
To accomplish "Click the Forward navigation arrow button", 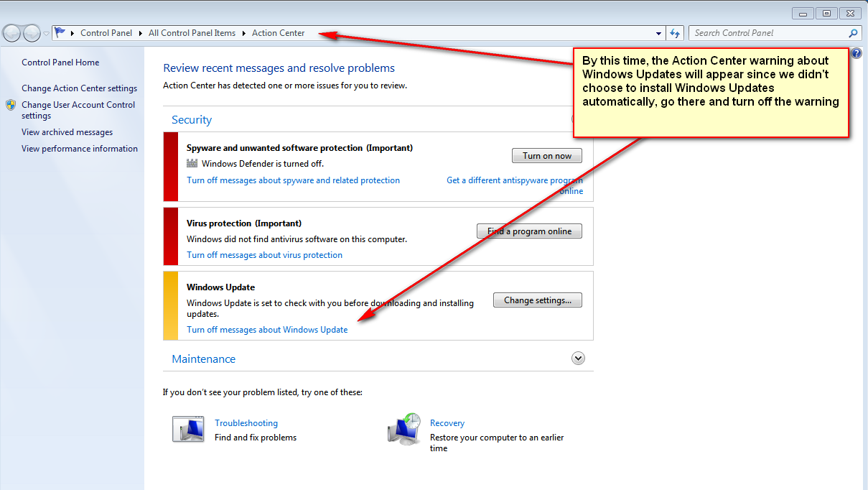I will (x=32, y=33).
